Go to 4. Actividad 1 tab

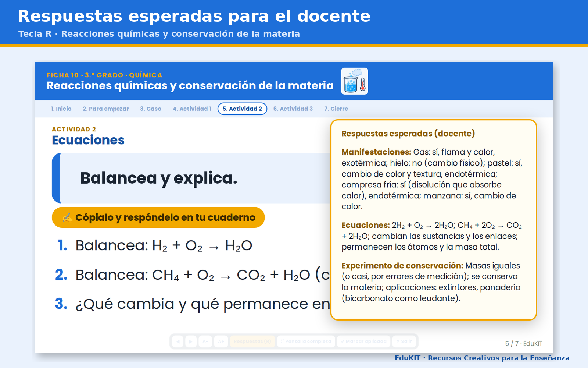pyautogui.click(x=192, y=109)
